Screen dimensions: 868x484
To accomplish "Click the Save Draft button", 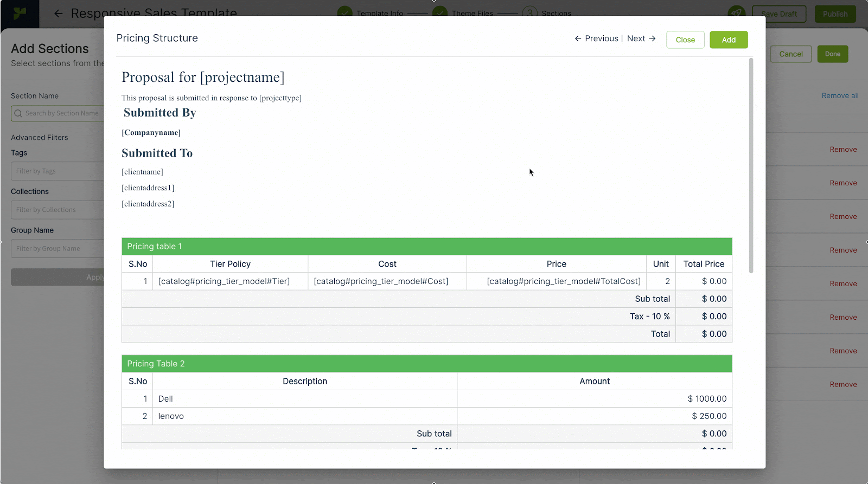I will 778,14.
